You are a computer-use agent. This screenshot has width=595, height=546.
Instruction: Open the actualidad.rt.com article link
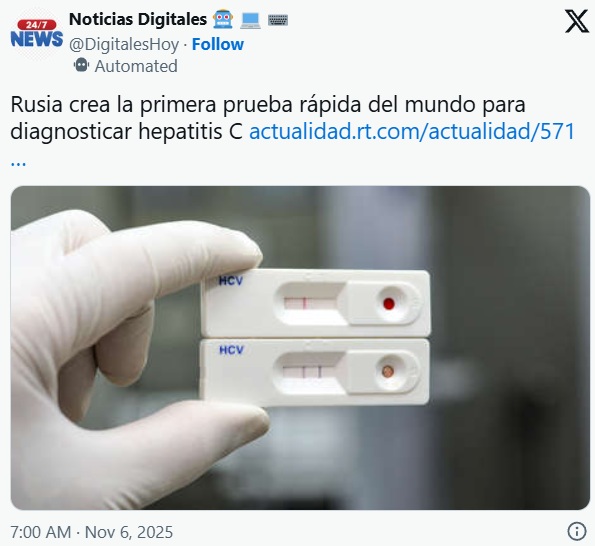tap(412, 132)
